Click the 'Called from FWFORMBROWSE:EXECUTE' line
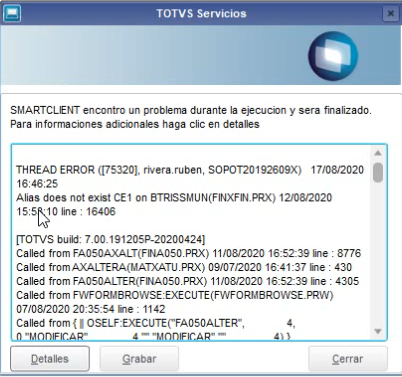 click(175, 295)
